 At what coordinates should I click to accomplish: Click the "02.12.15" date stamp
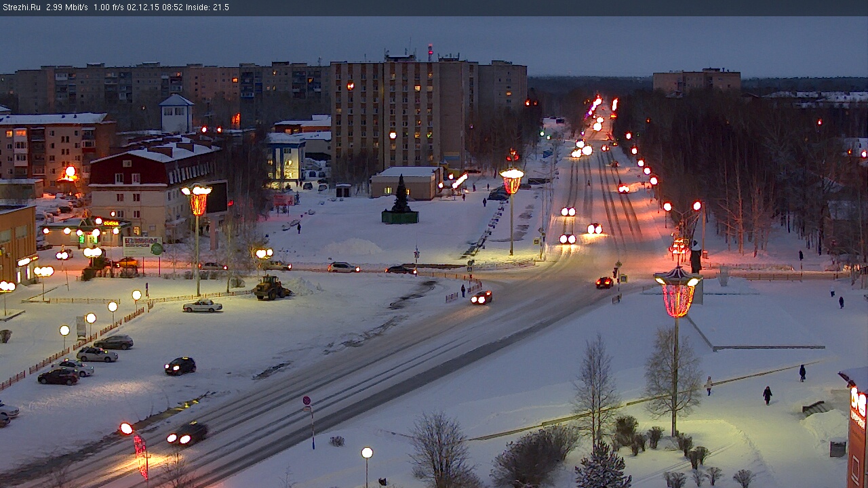pos(143,7)
